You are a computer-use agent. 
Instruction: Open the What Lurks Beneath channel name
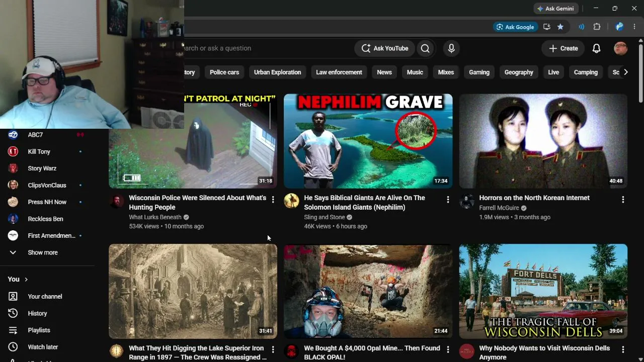[155, 217]
